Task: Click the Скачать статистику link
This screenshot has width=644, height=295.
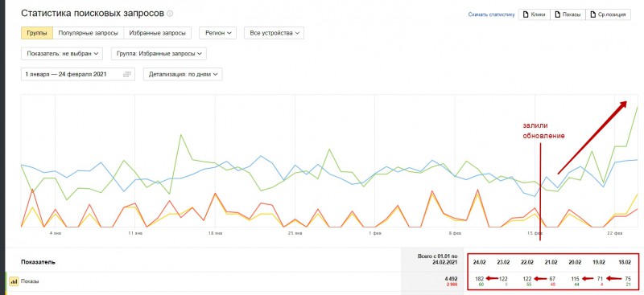Action: click(491, 14)
